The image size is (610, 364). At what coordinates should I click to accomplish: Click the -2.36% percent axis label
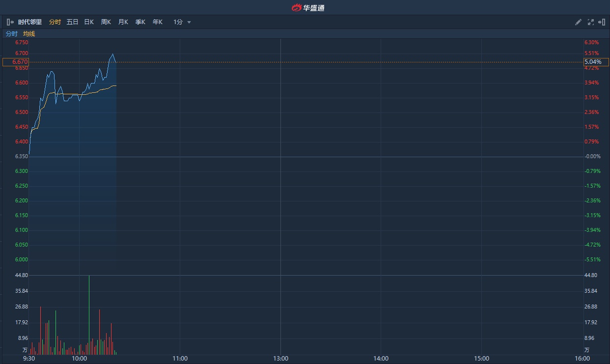tap(592, 200)
